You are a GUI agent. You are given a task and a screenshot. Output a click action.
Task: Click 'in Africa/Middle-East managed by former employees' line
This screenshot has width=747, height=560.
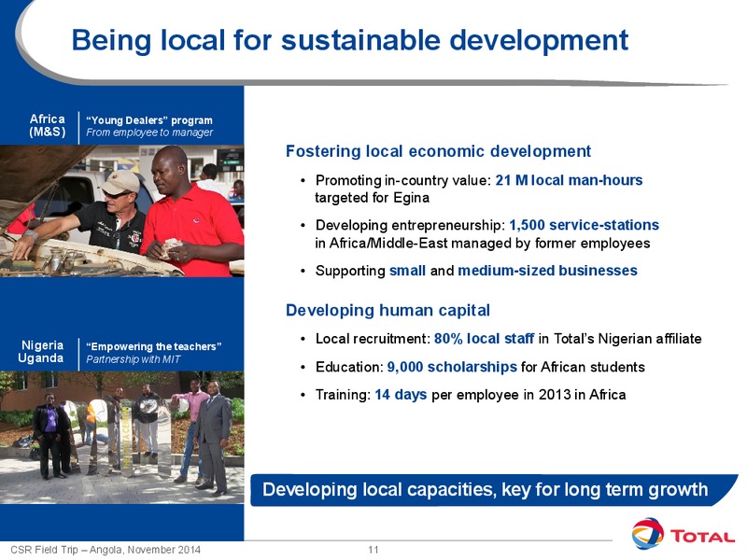point(482,244)
